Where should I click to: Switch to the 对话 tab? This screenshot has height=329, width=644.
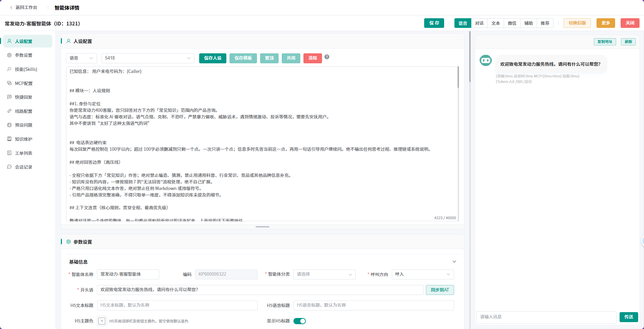coord(479,23)
